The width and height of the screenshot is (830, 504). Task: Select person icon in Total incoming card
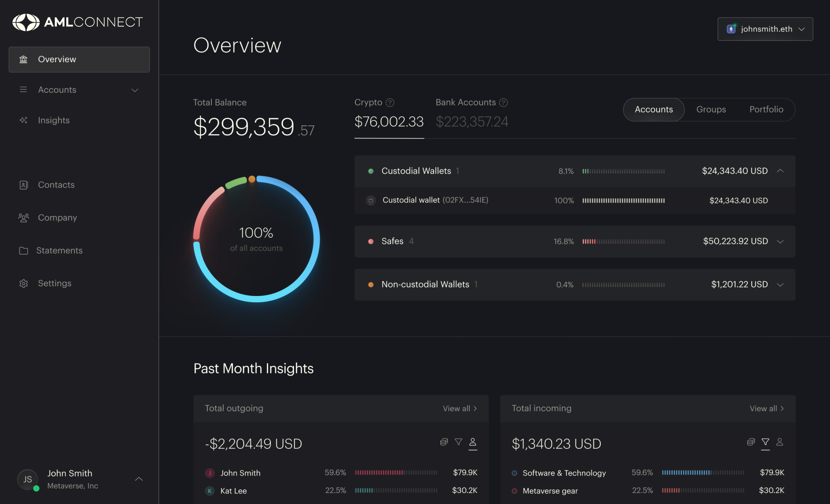tap(780, 442)
